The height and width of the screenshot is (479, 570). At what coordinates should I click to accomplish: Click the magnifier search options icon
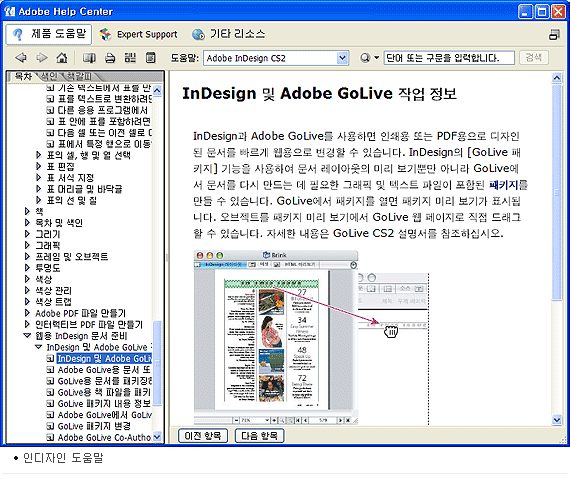pyautogui.click(x=365, y=58)
